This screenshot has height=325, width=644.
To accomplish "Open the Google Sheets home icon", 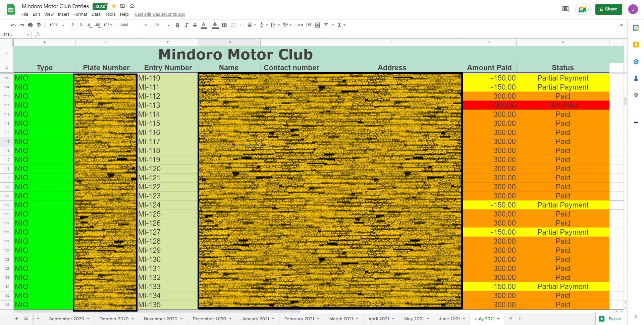I will [x=11, y=9].
